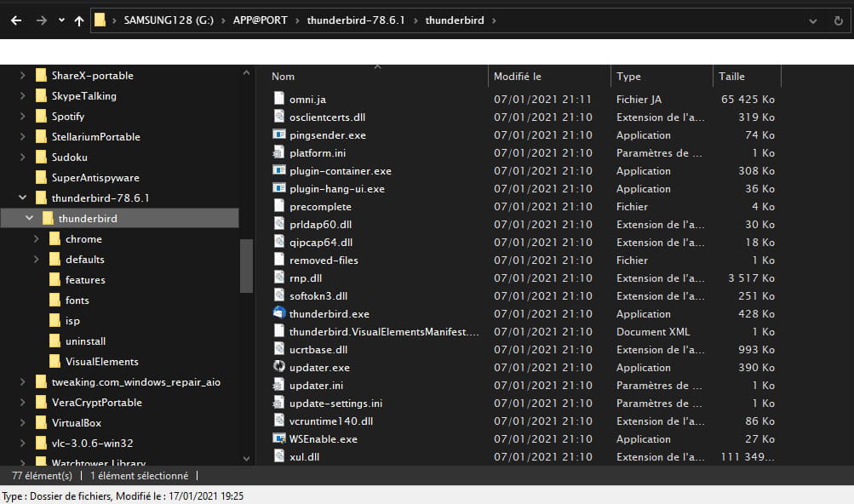Screen dimensions: 854x504
Task: Expand VirtualBox tree node
Action: pyautogui.click(x=22, y=423)
